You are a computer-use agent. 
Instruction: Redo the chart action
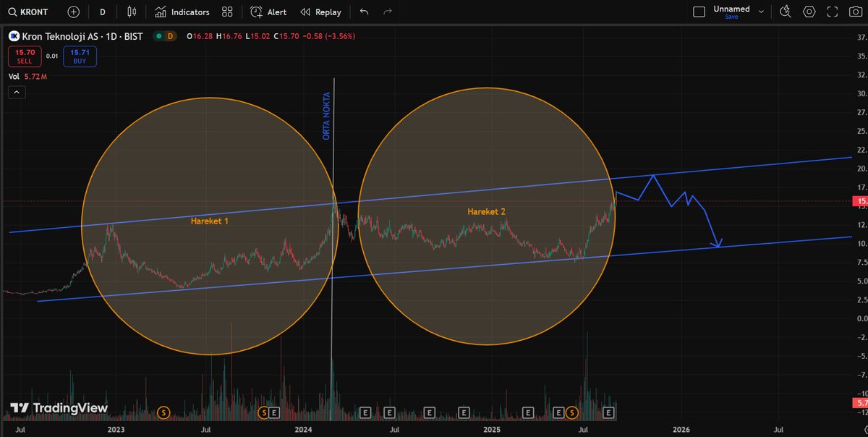(x=388, y=12)
